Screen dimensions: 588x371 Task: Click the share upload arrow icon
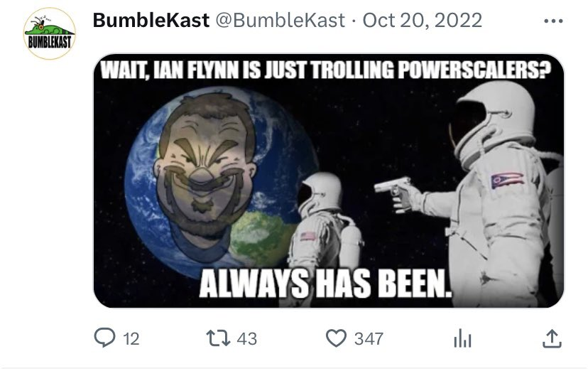pos(552,338)
